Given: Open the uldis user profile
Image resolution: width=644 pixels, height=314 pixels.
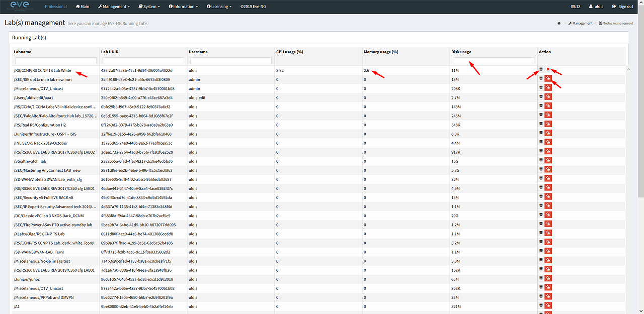Looking at the screenshot, I should 596,7.
